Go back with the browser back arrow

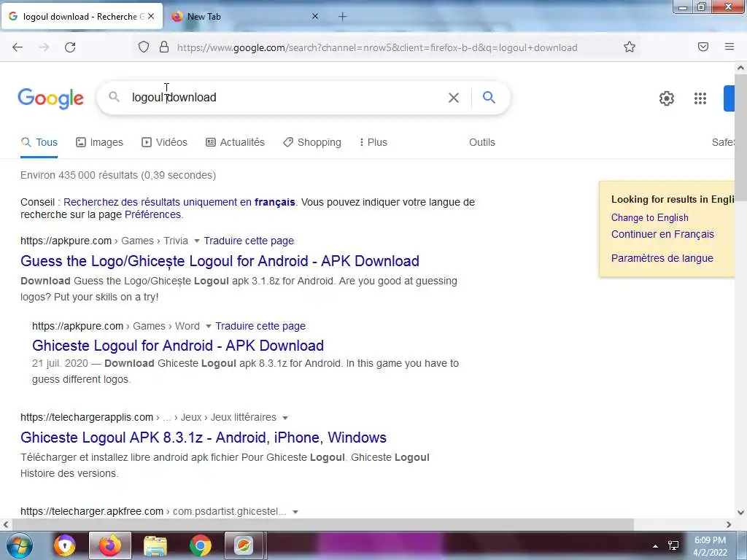tap(18, 47)
